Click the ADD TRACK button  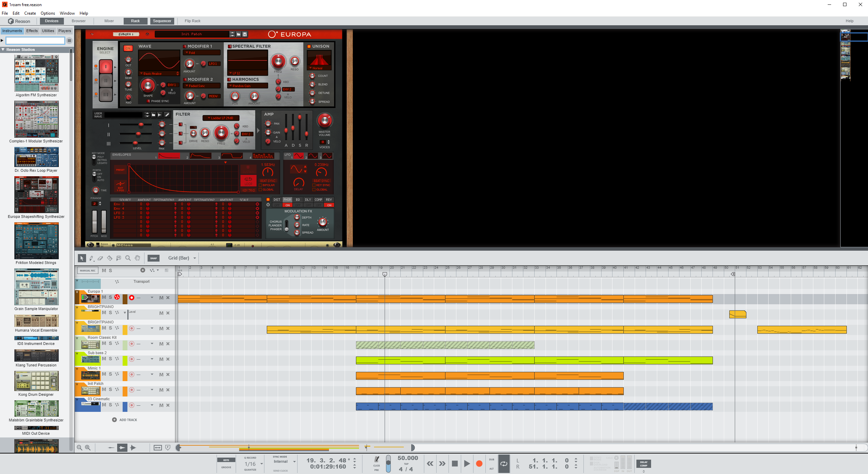point(125,420)
